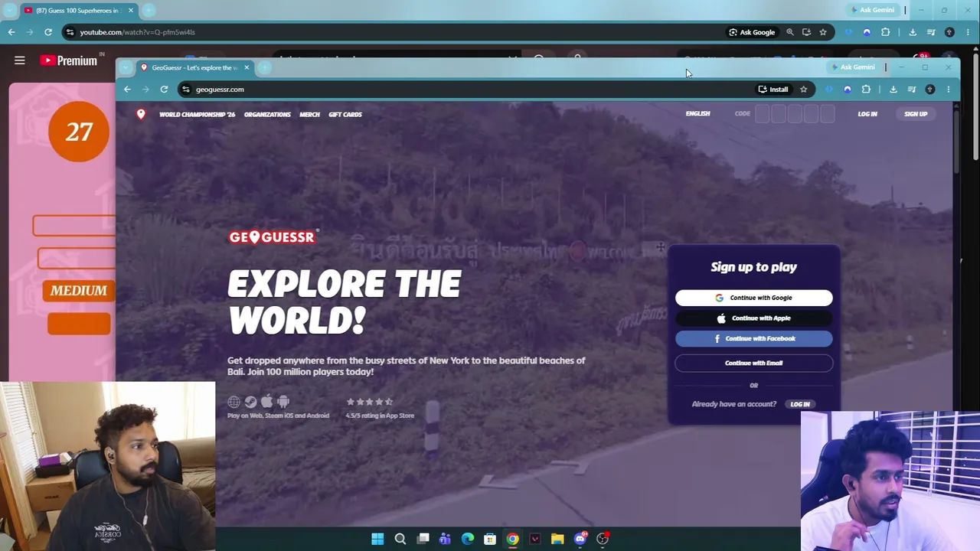Click the Web globe platform icon
980x551 pixels.
tap(234, 402)
